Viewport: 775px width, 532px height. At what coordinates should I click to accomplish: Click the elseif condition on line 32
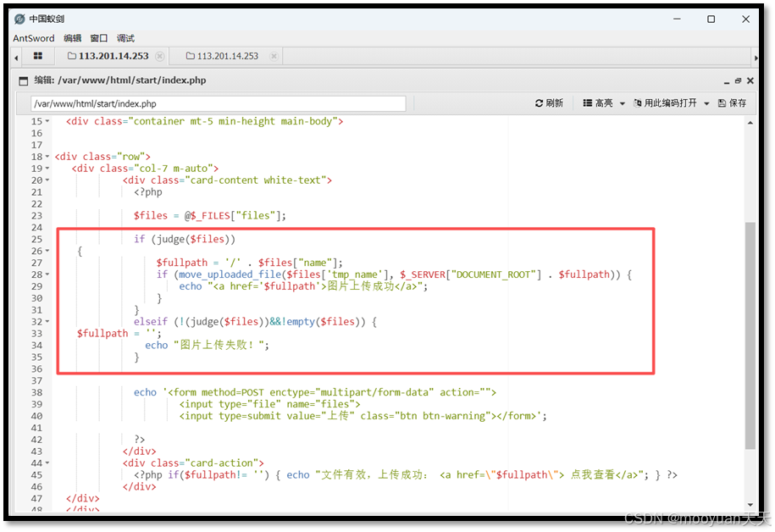[255, 322]
